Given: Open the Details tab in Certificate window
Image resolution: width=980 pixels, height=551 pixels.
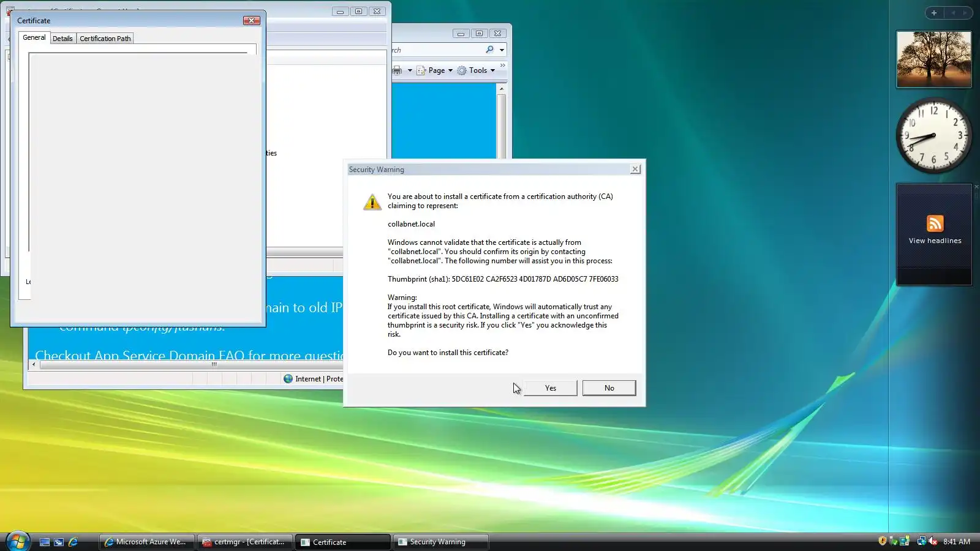Looking at the screenshot, I should tap(62, 39).
